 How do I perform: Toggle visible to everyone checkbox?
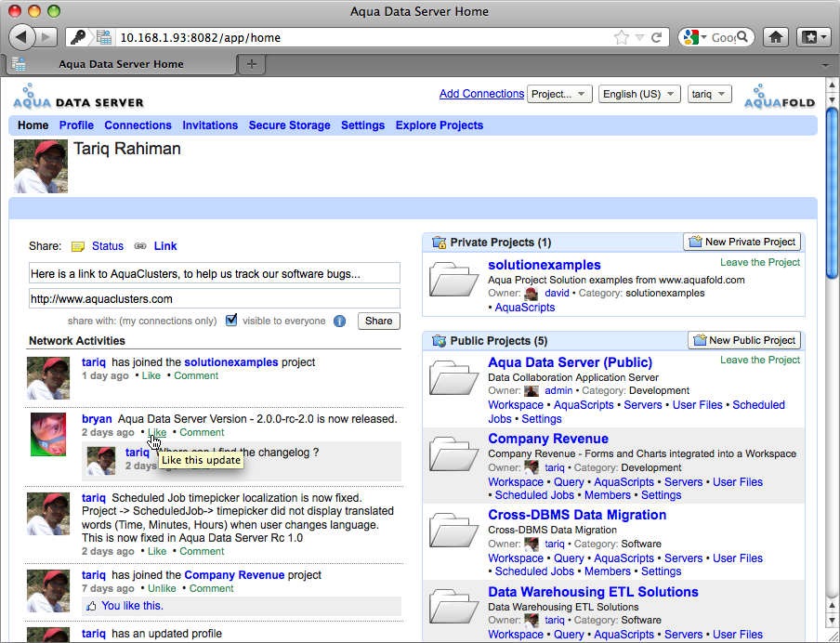(231, 320)
